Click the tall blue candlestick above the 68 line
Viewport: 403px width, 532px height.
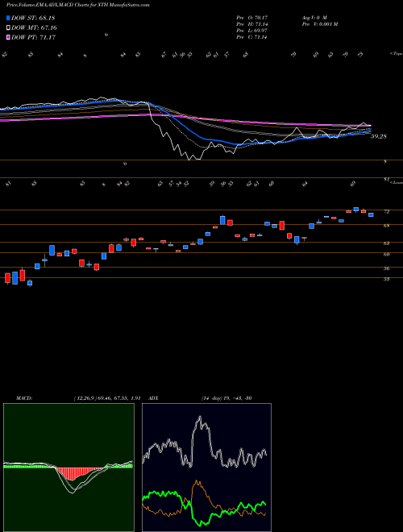(222, 220)
